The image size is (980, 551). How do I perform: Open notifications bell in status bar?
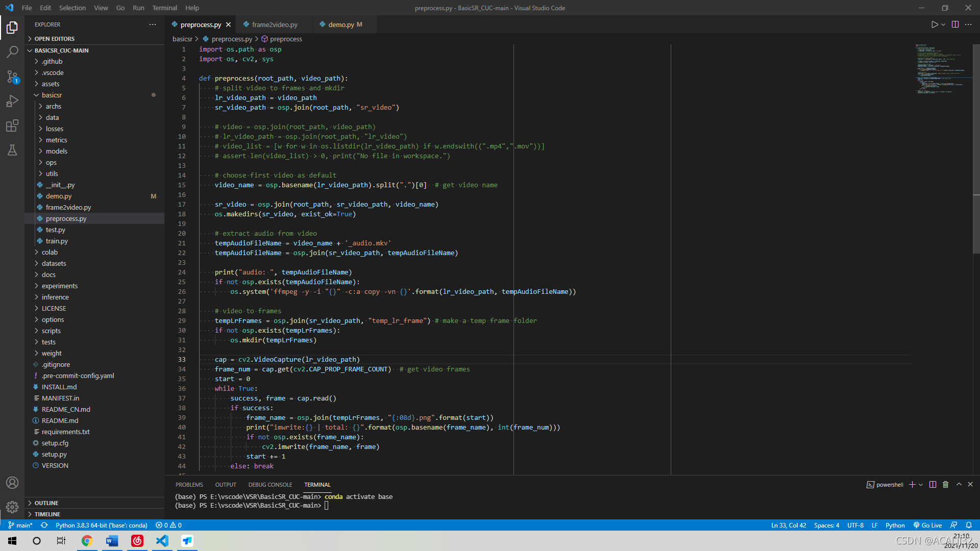pos(969,525)
